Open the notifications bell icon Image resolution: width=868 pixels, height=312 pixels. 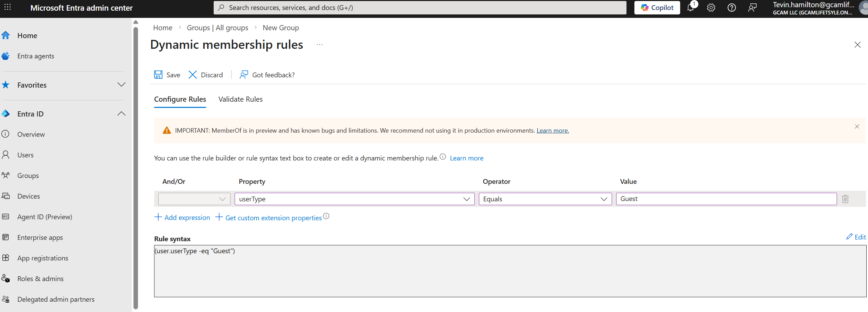coord(691,8)
